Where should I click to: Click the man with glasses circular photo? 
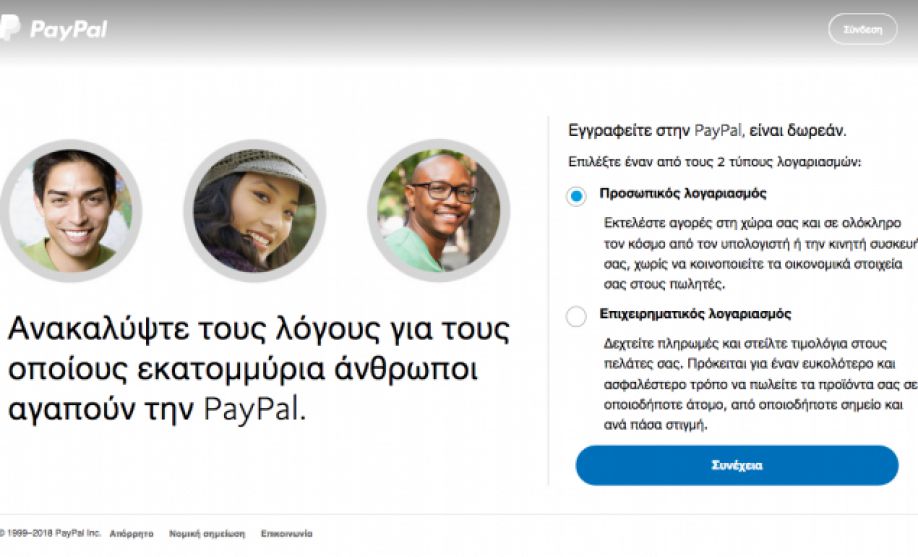point(439,211)
